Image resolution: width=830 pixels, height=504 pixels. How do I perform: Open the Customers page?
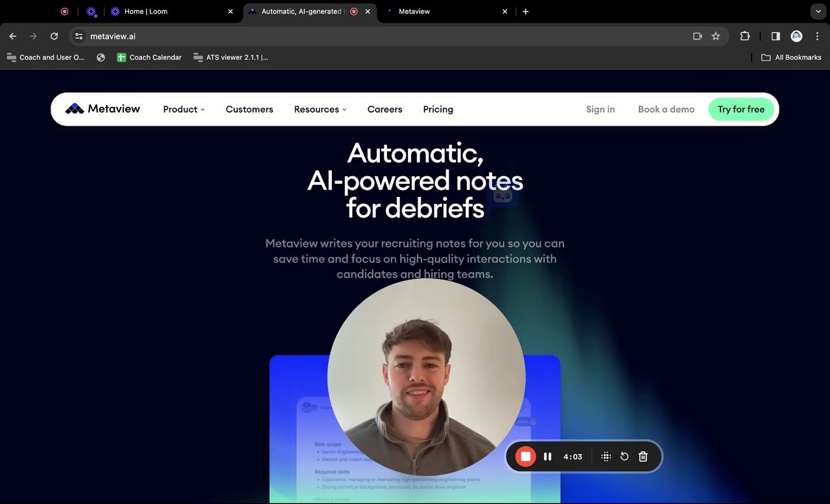click(250, 109)
